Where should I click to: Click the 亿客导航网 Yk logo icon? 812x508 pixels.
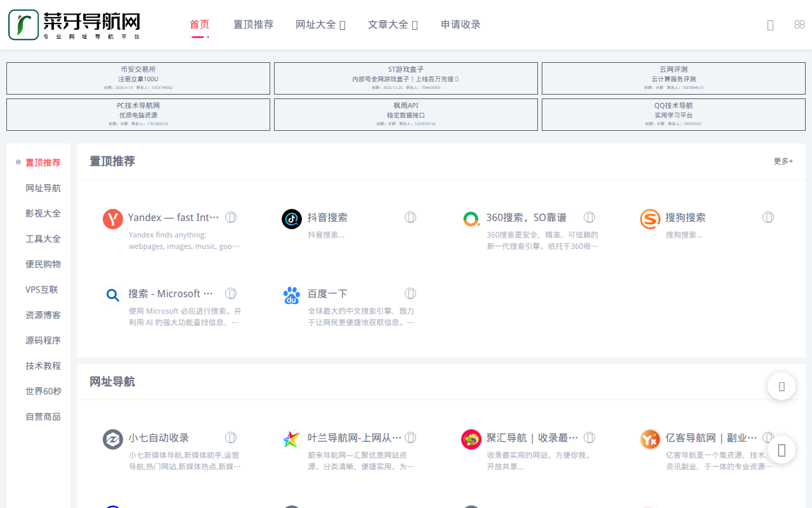pos(650,439)
